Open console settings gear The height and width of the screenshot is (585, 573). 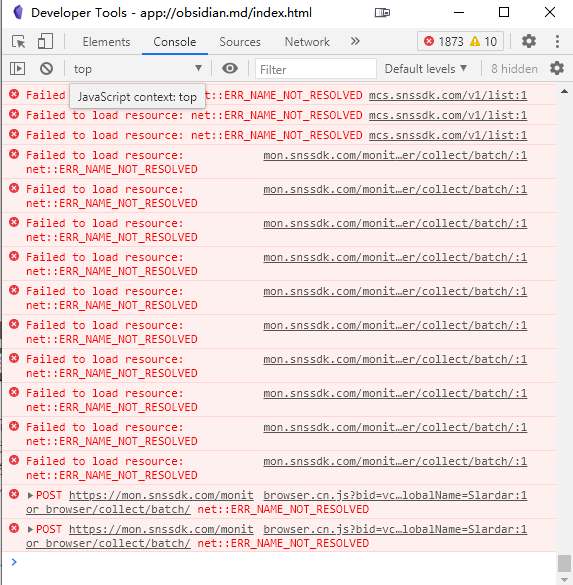[557, 68]
